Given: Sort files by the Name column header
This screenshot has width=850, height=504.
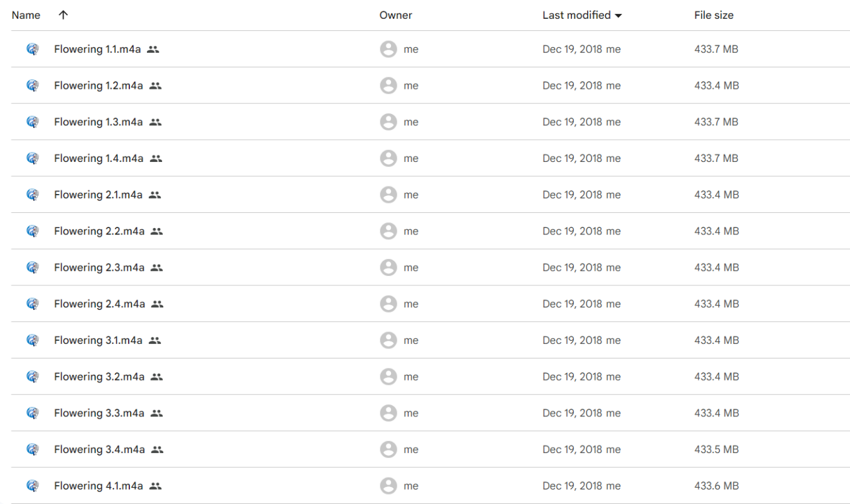Looking at the screenshot, I should point(26,15).
